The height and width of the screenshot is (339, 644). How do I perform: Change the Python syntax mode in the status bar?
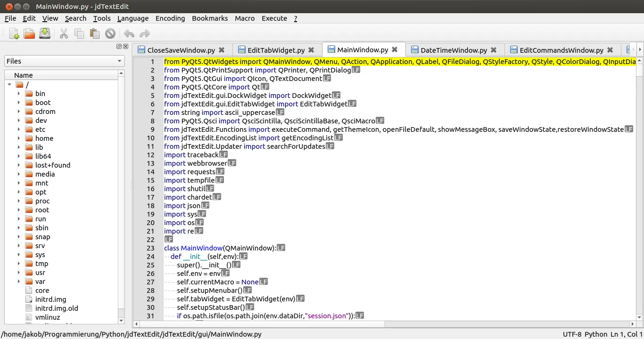point(595,334)
